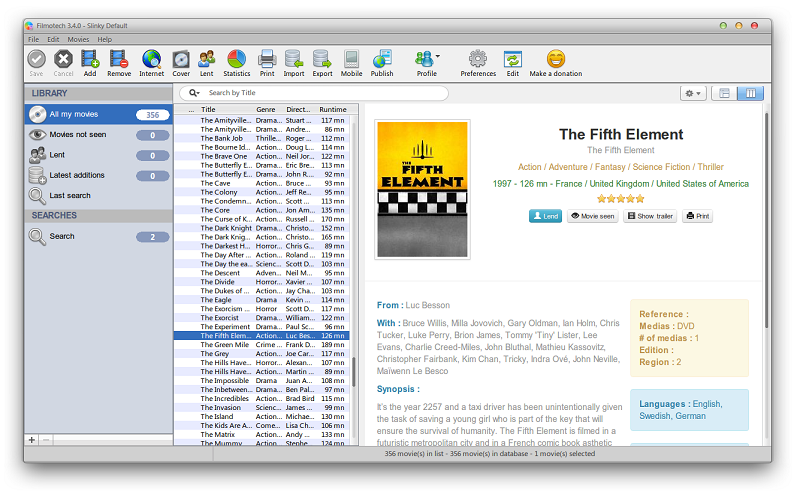The image size is (800, 495).
Task: Select The Colony row
Action: click(x=262, y=192)
